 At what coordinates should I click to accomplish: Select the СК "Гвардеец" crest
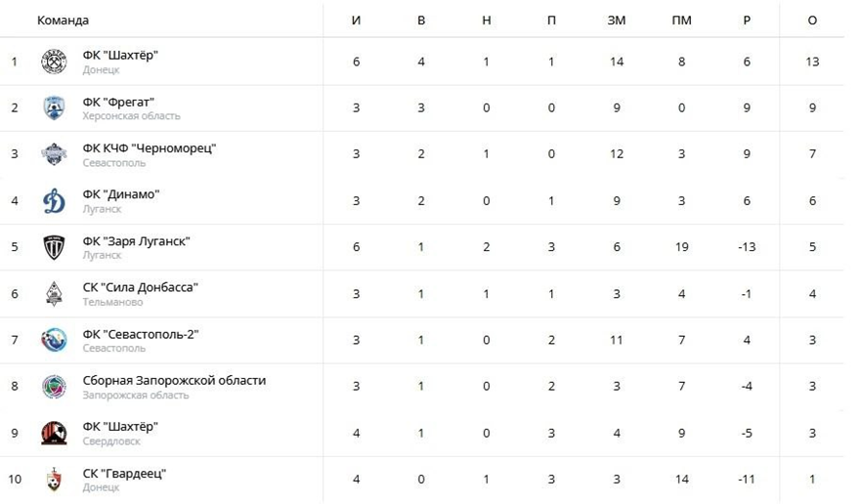click(x=54, y=480)
